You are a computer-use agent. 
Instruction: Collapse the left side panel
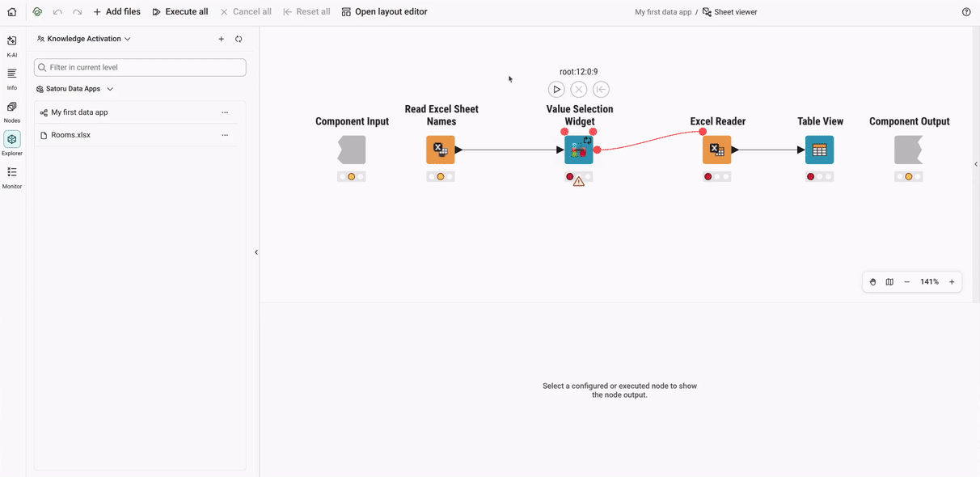coord(256,252)
